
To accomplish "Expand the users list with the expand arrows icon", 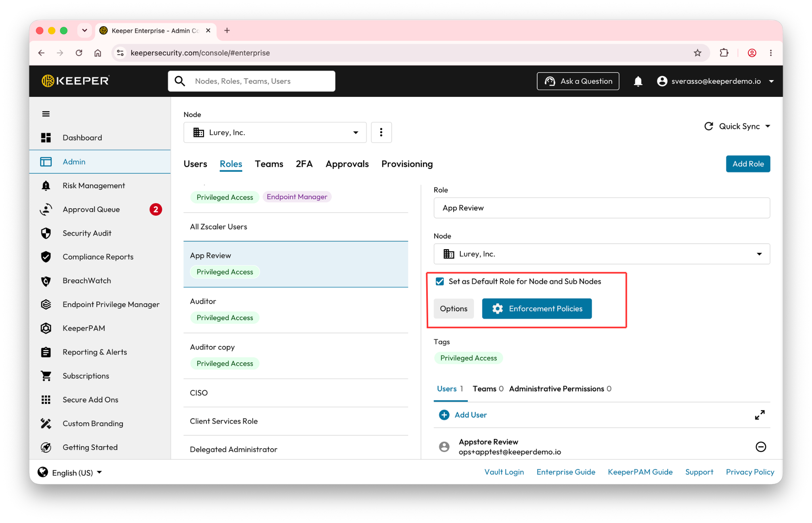I will pos(760,415).
